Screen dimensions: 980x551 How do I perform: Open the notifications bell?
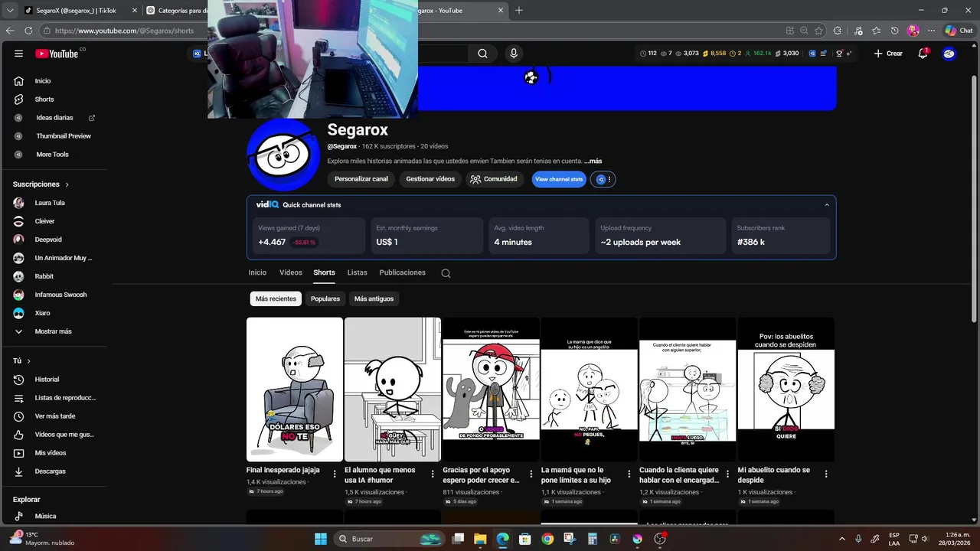click(x=923, y=54)
